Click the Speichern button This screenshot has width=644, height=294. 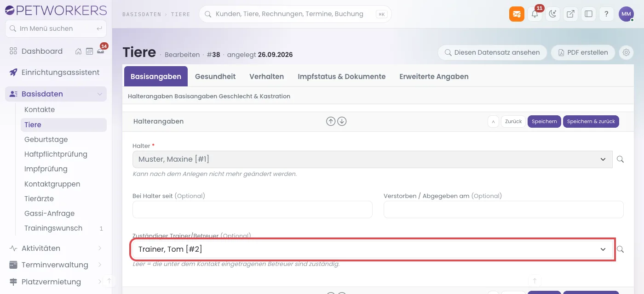point(544,121)
